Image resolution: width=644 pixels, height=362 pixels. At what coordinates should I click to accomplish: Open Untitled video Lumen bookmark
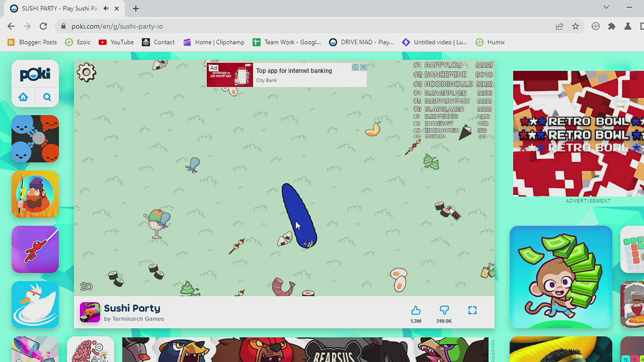[x=435, y=42]
